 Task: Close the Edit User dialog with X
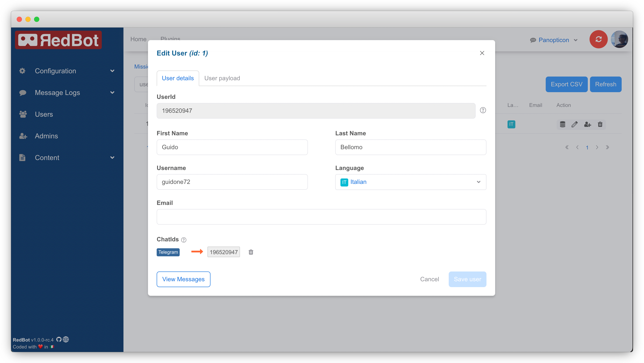tap(482, 53)
